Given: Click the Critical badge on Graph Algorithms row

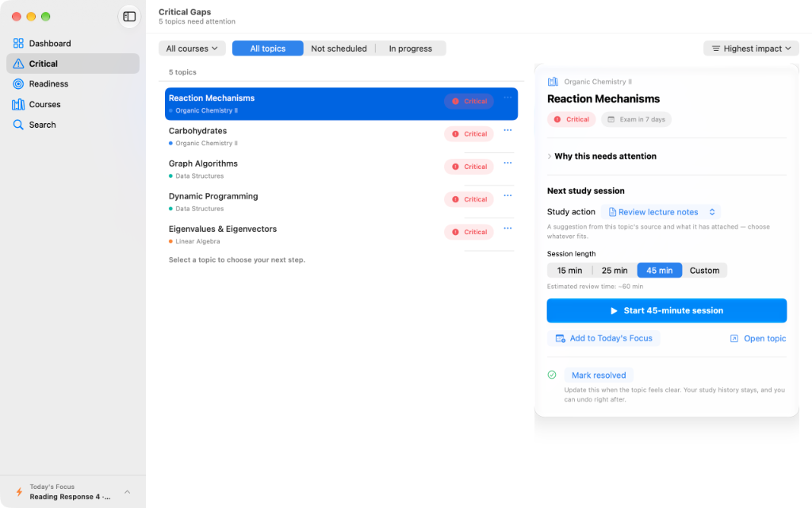Looking at the screenshot, I should [469, 167].
